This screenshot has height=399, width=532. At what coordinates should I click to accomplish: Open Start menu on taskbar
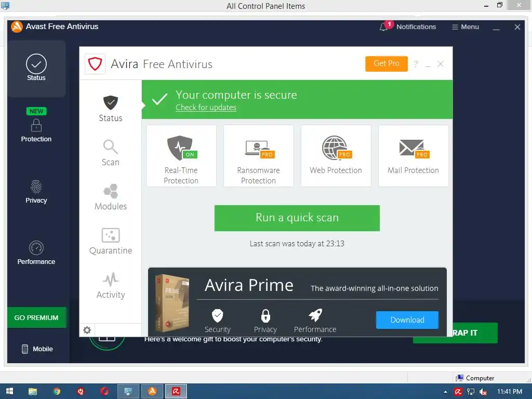click(9, 391)
